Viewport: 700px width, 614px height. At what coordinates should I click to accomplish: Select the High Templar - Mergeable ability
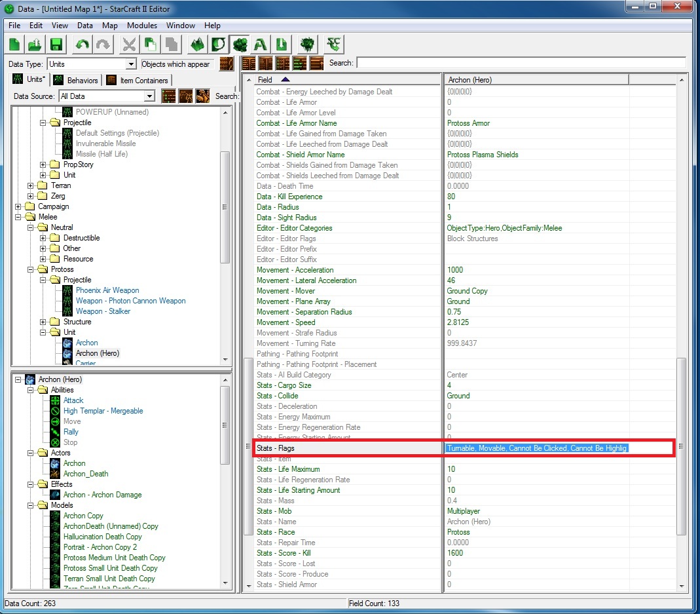click(x=103, y=411)
